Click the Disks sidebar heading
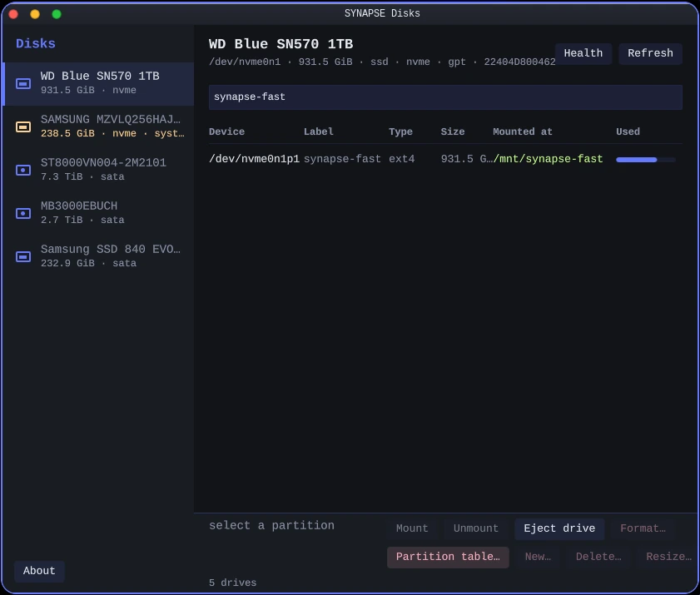This screenshot has width=700, height=595. [36, 44]
